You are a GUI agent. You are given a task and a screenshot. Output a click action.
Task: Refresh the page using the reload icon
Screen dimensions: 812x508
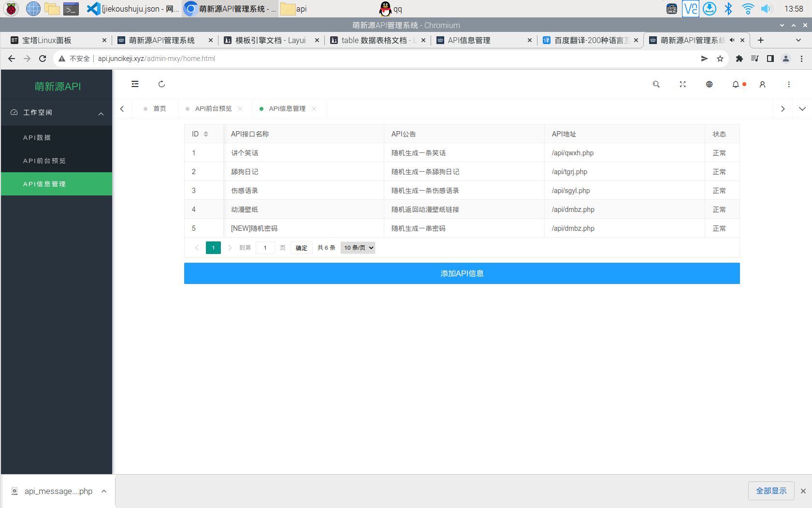161,84
